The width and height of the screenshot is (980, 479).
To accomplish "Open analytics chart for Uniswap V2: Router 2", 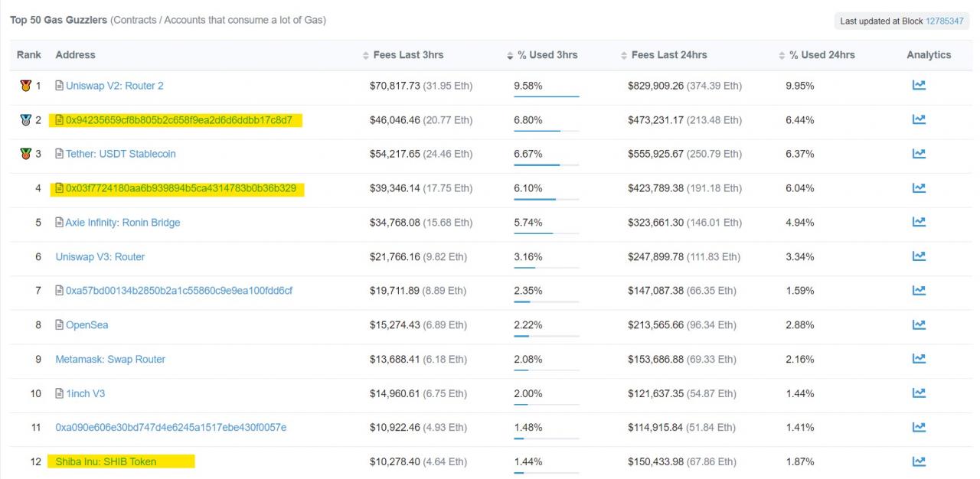I will coord(919,86).
